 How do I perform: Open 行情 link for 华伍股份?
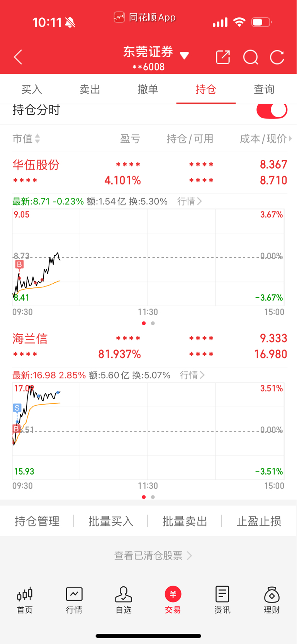click(190, 201)
